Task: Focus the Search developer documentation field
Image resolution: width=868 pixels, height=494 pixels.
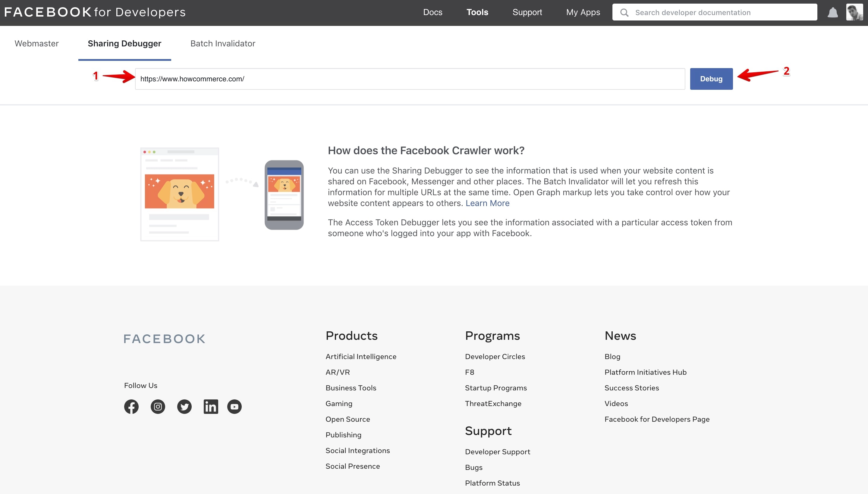Action: [715, 12]
